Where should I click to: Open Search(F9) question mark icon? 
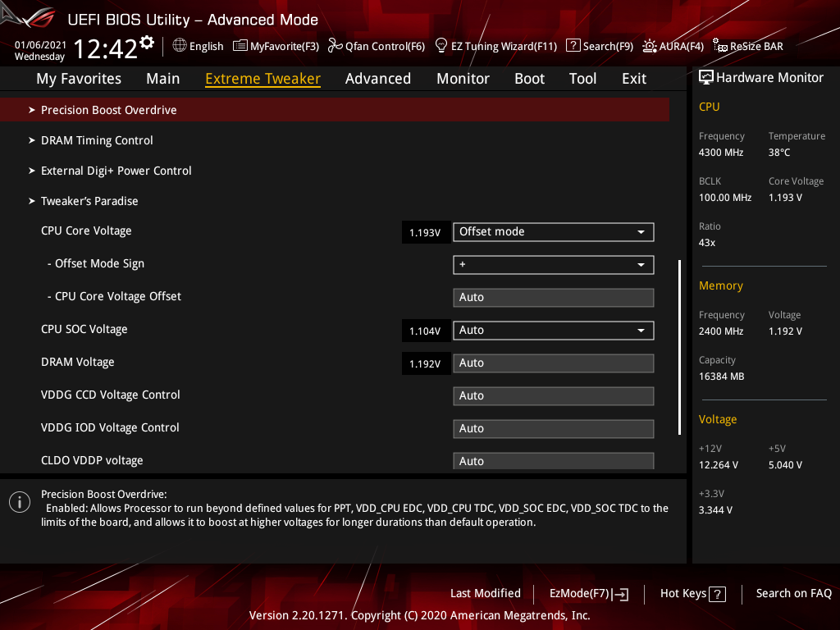point(573,46)
